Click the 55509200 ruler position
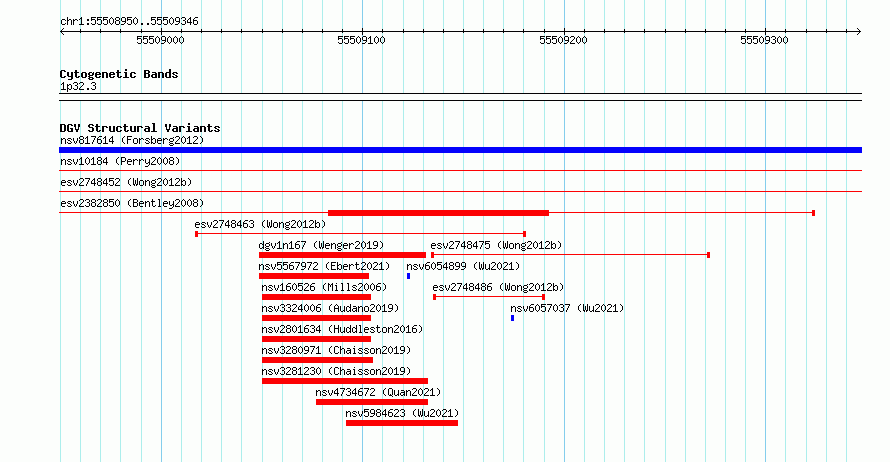Viewport: 890px width, 462px height. 563,40
